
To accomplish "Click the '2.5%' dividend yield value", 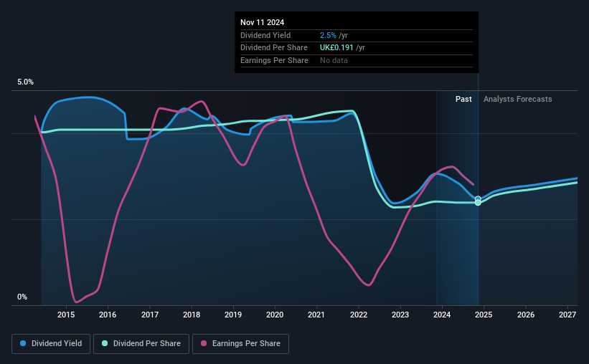I will click(x=328, y=35).
